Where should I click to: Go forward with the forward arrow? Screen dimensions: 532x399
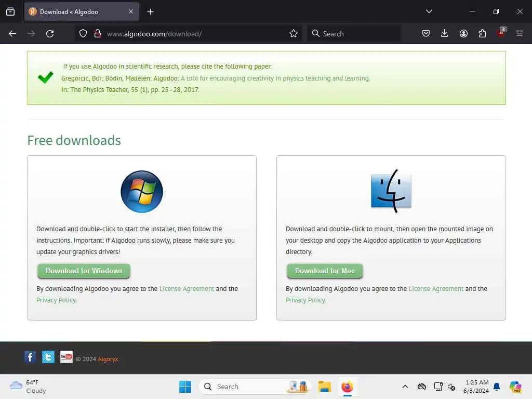pyautogui.click(x=31, y=34)
